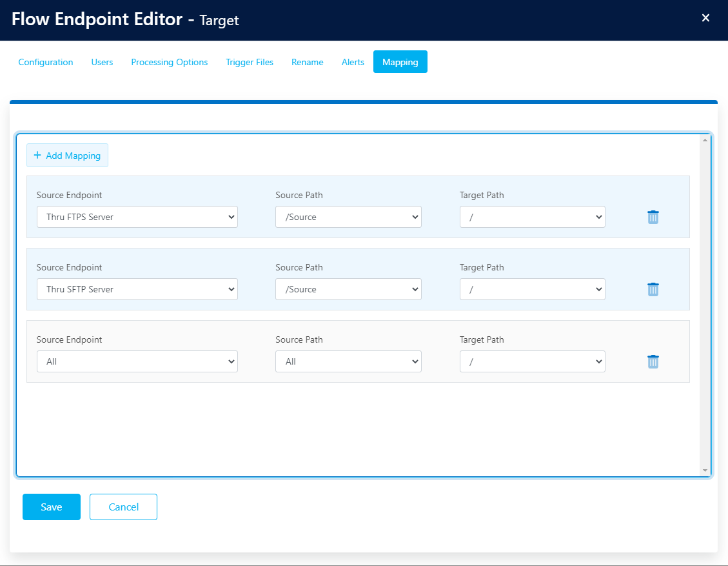Cancel editing the target endpoint

click(123, 507)
